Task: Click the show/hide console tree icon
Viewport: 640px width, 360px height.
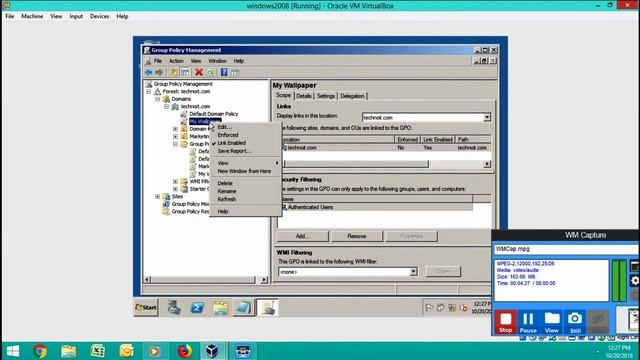Action: 185,73
